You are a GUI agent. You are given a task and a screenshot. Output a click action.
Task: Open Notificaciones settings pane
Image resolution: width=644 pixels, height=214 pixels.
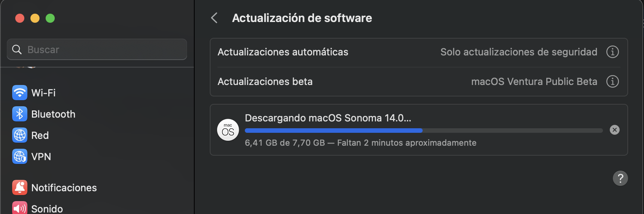click(64, 187)
